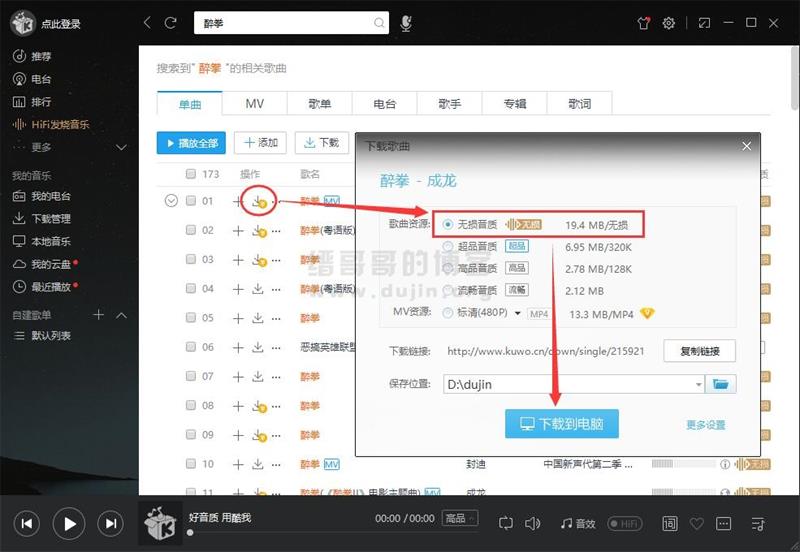Viewport: 800px width, 552px height.
Task: Open the play queue list icon
Action: point(758,523)
